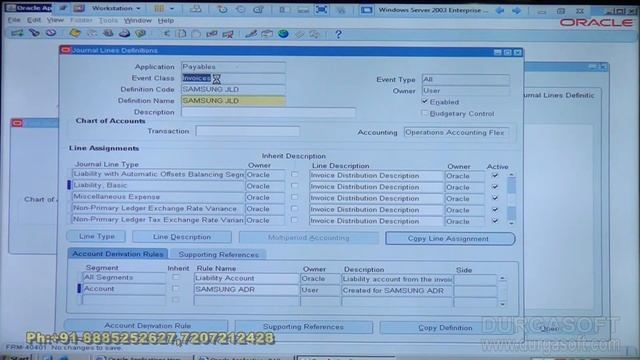Click the Account Derivation Rule button

(x=147, y=326)
